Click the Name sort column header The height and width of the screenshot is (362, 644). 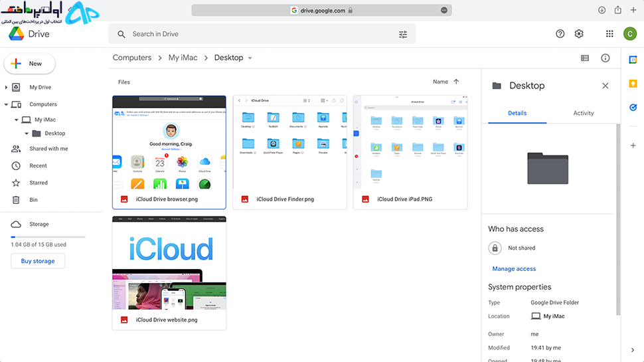(x=440, y=81)
